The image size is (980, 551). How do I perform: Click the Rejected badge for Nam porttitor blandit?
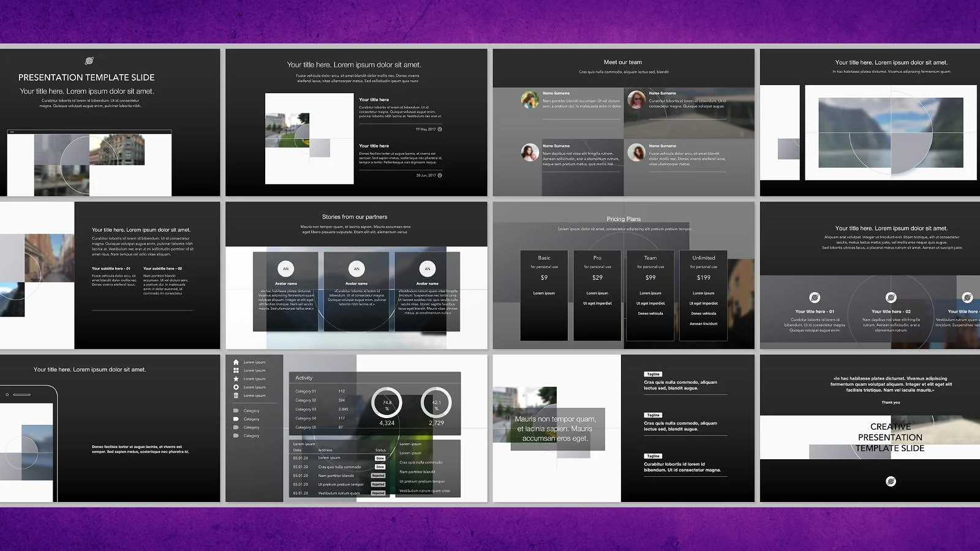[378, 476]
